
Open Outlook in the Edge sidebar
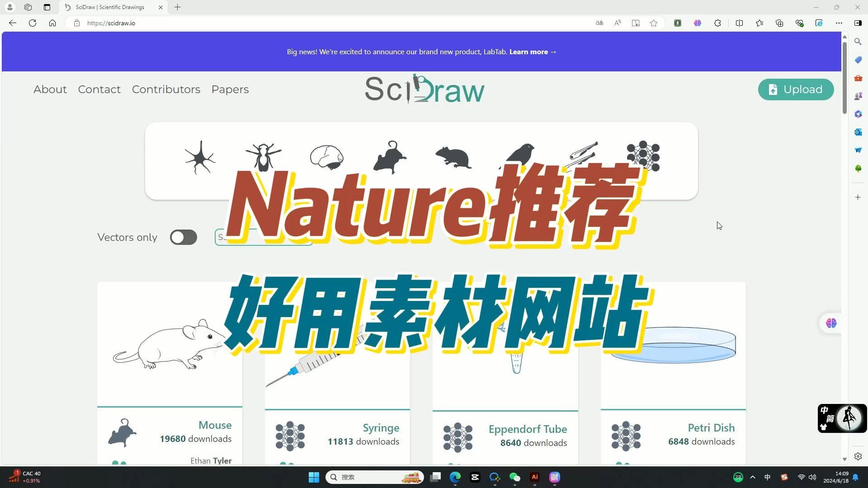[x=858, y=132]
